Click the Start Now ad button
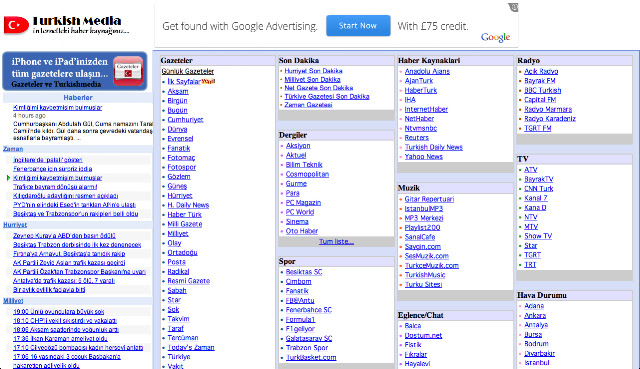The height and width of the screenshot is (369, 640). (358, 26)
